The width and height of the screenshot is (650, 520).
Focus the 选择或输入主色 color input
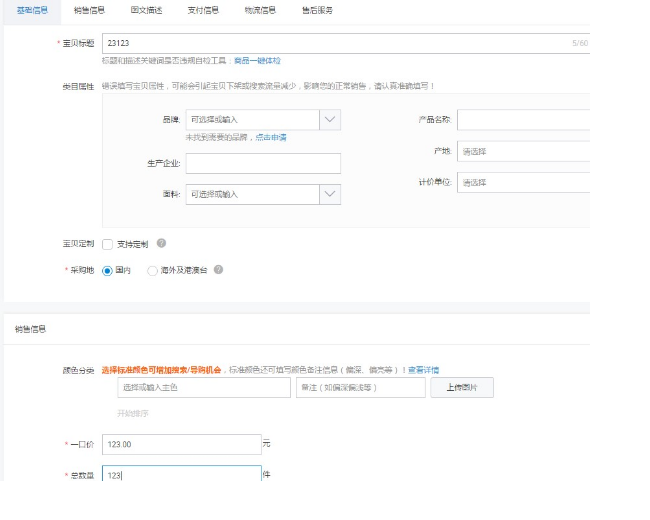(x=204, y=388)
